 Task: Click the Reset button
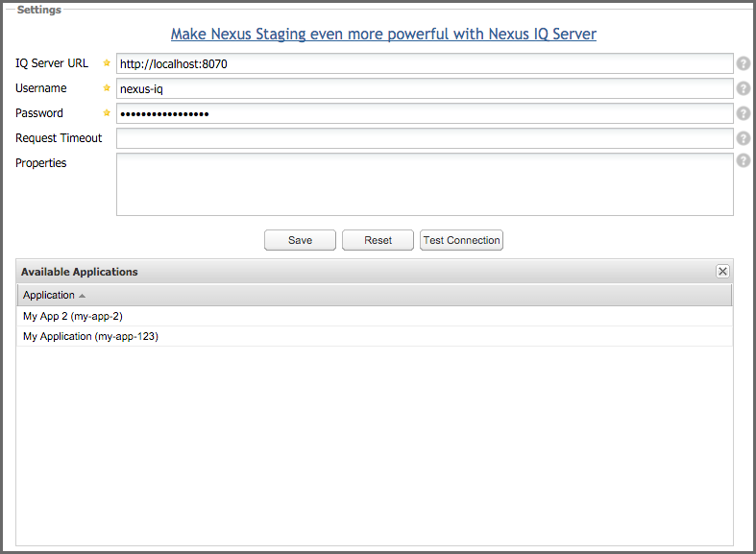pos(378,240)
